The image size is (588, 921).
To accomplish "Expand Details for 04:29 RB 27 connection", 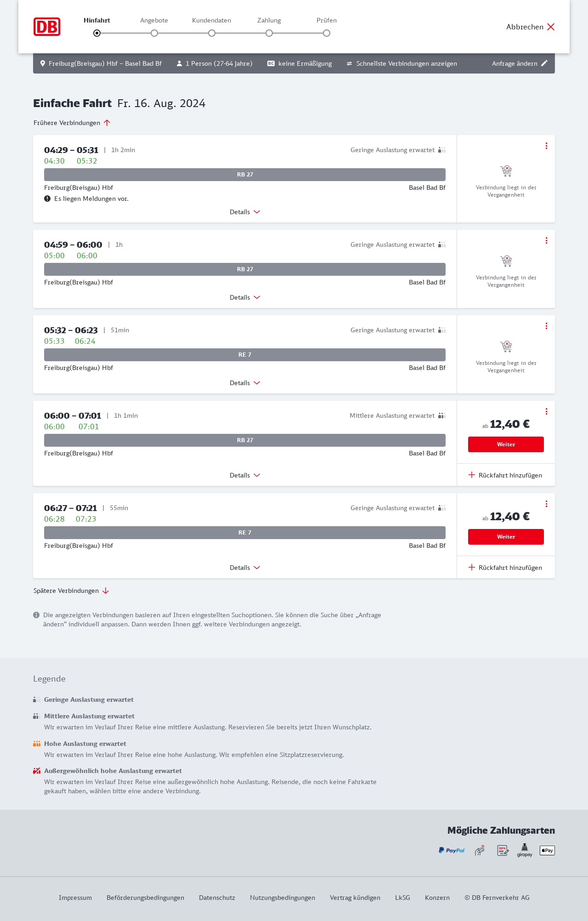I will click(x=245, y=212).
